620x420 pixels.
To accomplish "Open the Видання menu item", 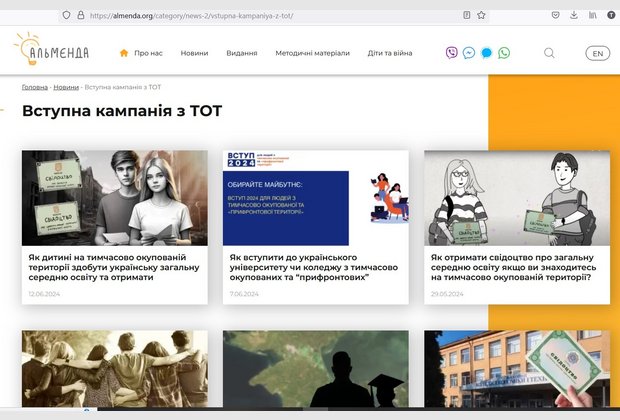I will (242, 53).
